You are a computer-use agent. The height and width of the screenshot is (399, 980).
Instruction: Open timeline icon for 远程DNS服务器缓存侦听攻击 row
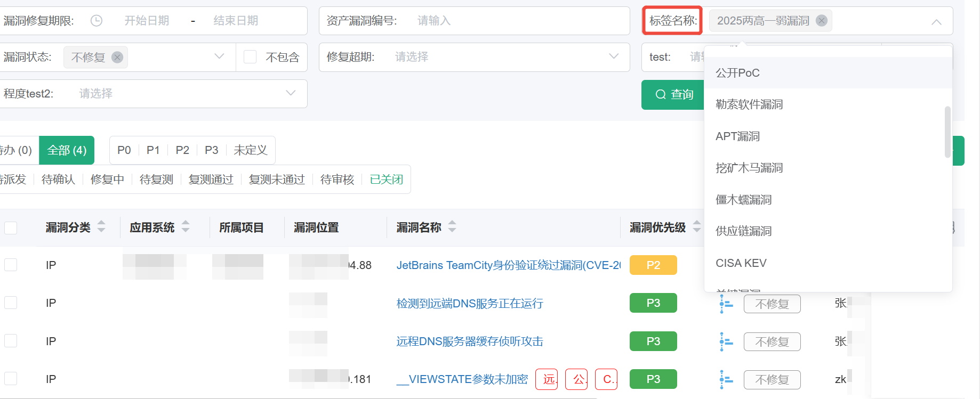(x=726, y=341)
